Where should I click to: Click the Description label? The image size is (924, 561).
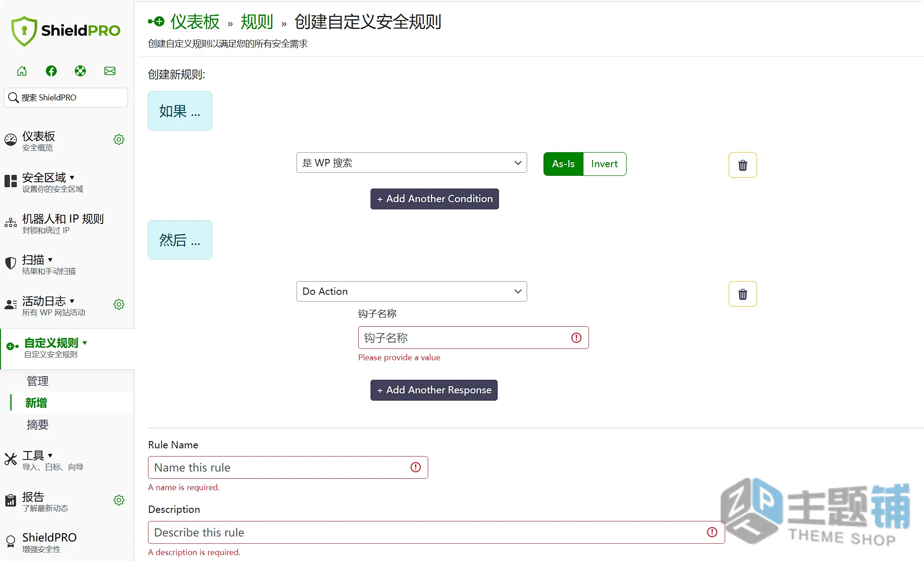[174, 509]
